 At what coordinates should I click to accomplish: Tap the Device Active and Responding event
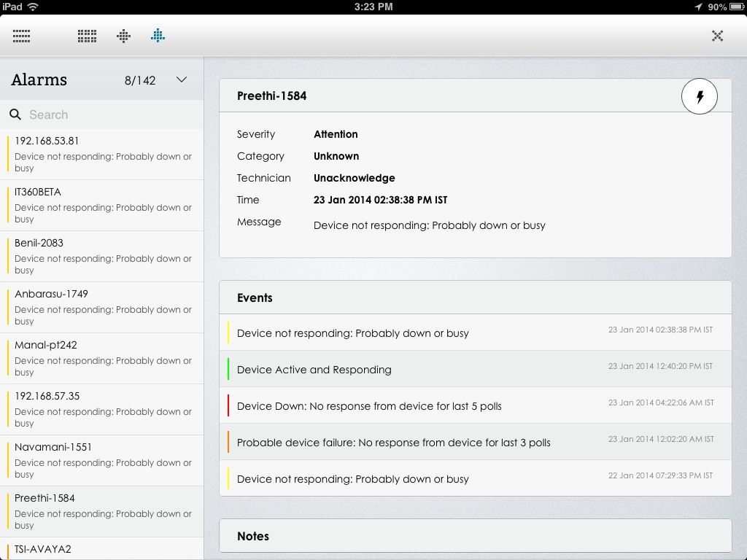476,369
